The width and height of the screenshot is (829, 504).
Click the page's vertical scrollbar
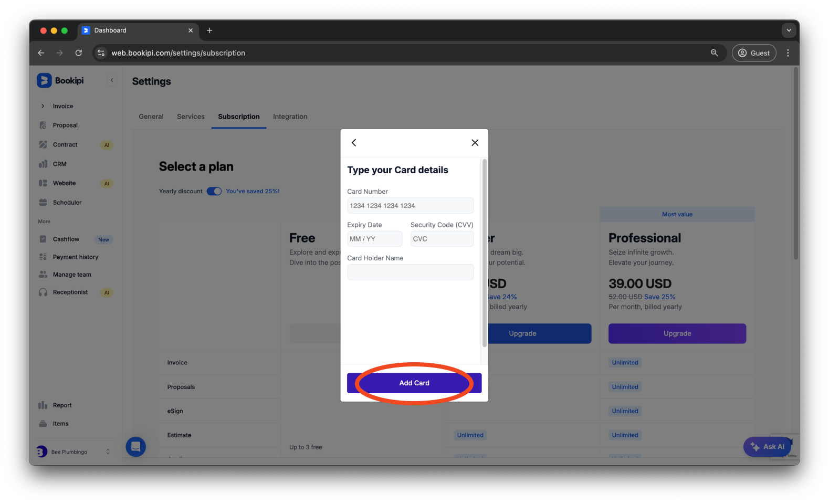point(796,163)
